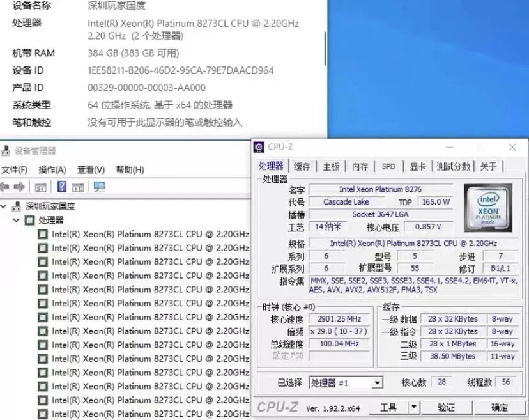
Task: Click the '11-way' associativity value
Action: (502, 356)
